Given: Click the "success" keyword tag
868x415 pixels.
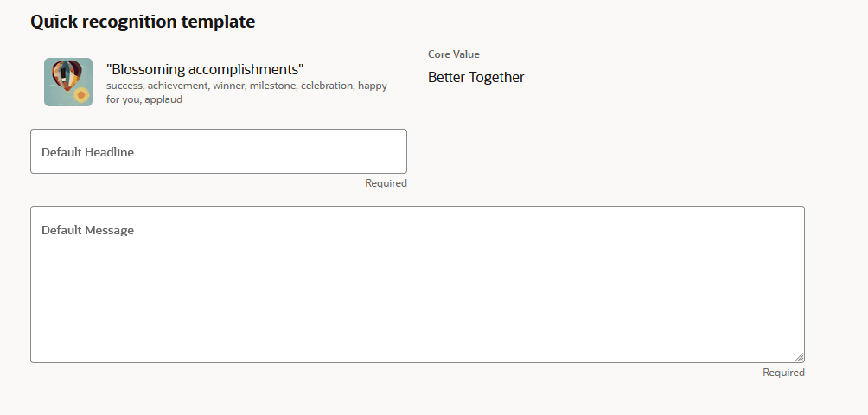Looking at the screenshot, I should [x=124, y=86].
